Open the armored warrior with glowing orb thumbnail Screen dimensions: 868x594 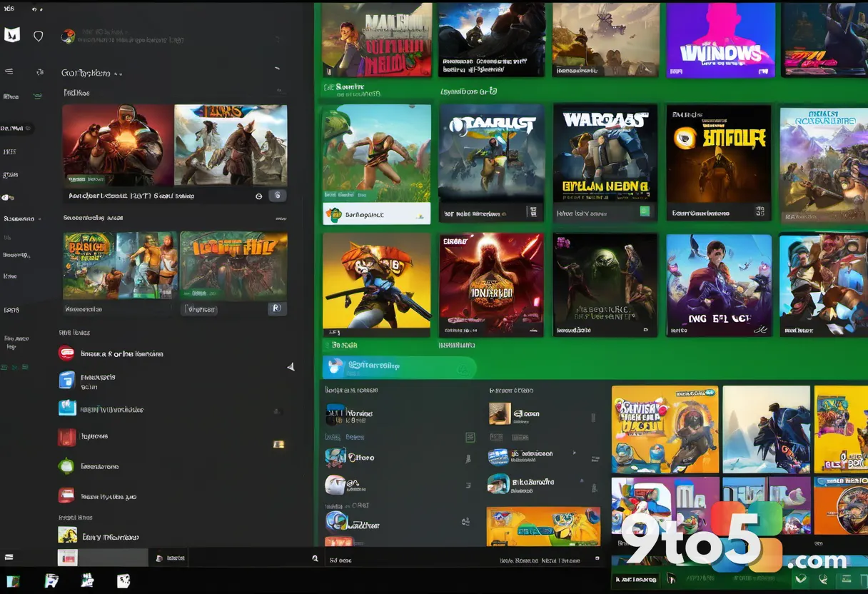[118, 146]
